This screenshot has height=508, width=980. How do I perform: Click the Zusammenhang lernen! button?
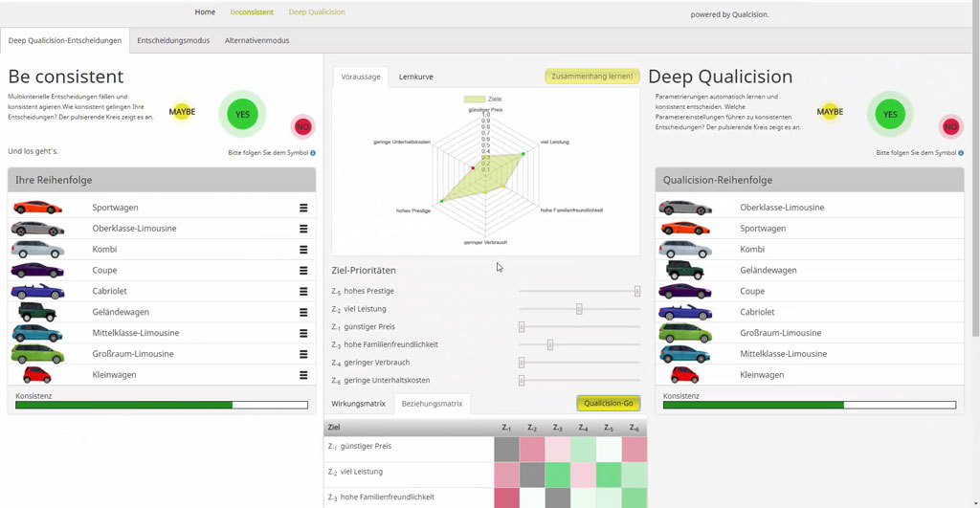[x=592, y=77]
